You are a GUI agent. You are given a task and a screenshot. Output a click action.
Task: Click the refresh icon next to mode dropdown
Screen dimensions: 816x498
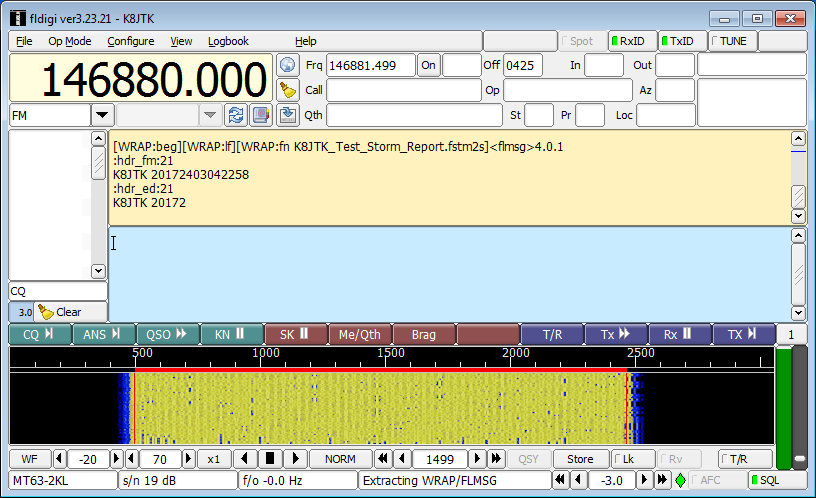235,115
